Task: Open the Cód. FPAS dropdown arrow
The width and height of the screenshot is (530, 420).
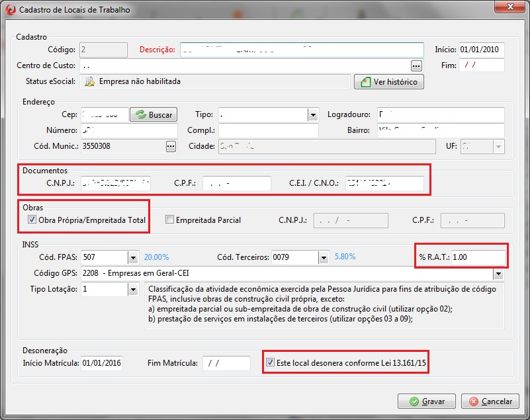Action: [133, 257]
